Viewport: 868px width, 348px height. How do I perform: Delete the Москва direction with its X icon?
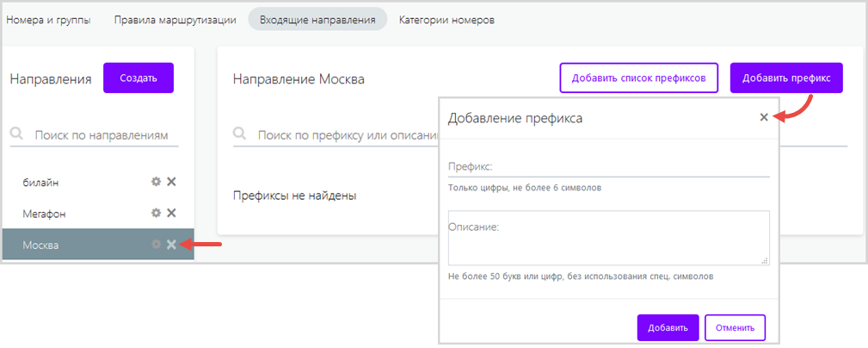coord(171,245)
